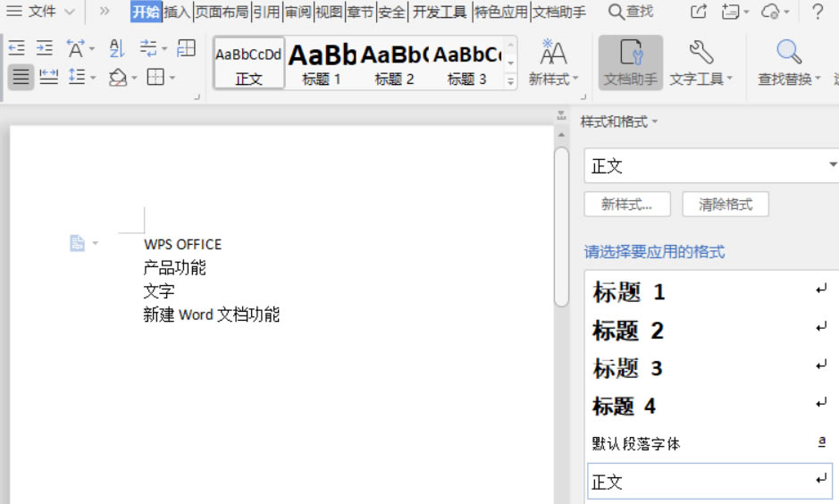The height and width of the screenshot is (504, 839).
Task: Open the 安全 tab
Action: tap(391, 12)
